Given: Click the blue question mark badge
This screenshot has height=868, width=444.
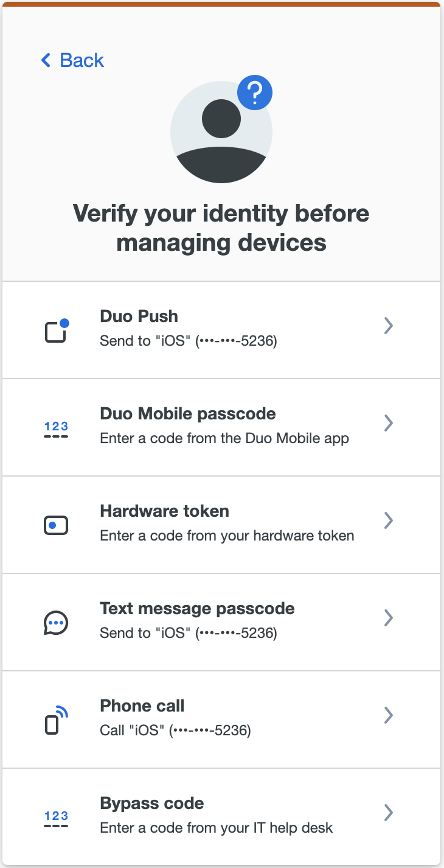Looking at the screenshot, I should click(x=255, y=93).
